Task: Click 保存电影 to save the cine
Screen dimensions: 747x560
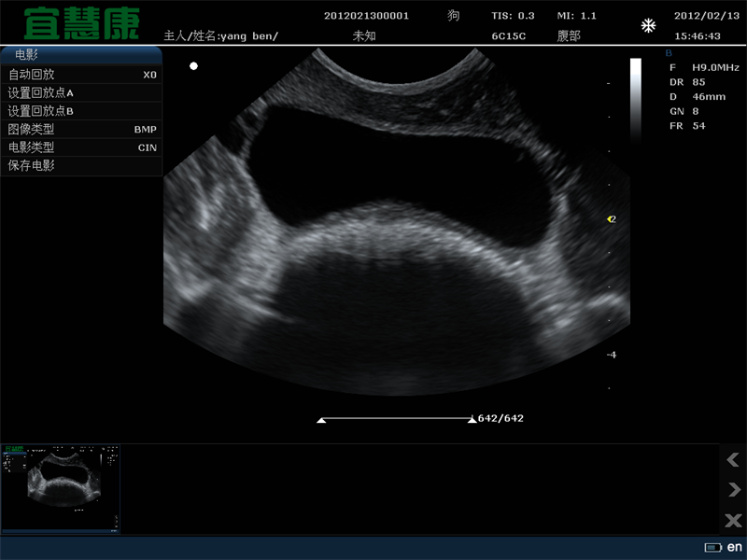Action: (x=81, y=166)
